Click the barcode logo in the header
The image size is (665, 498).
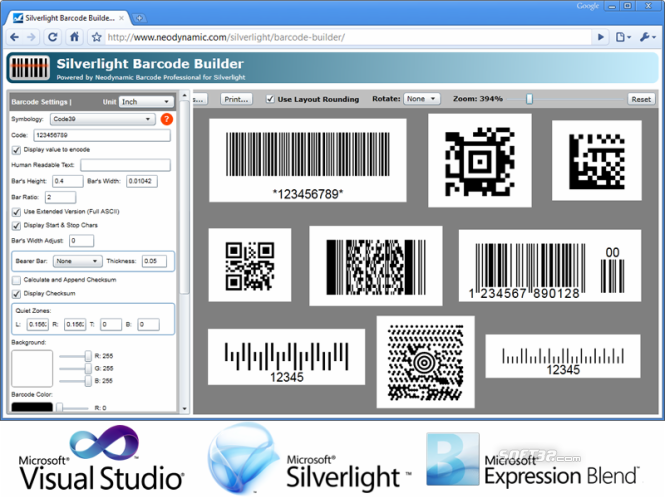[x=28, y=67]
